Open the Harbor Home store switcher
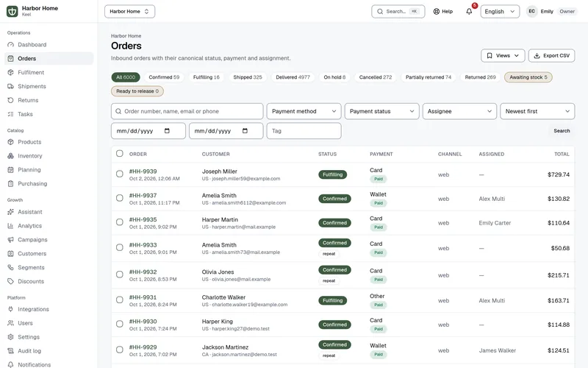This screenshot has width=588, height=368. 130,11
